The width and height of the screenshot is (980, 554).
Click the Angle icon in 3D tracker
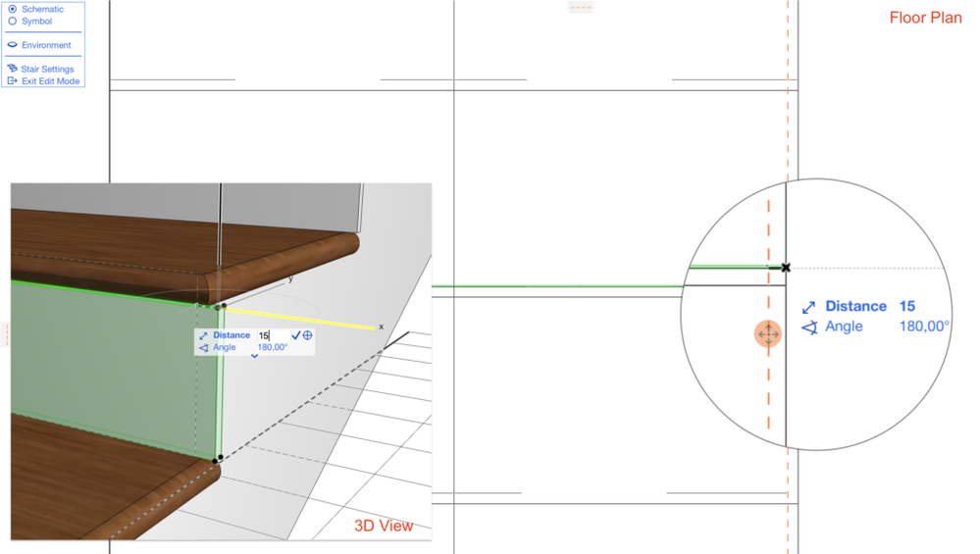click(203, 347)
